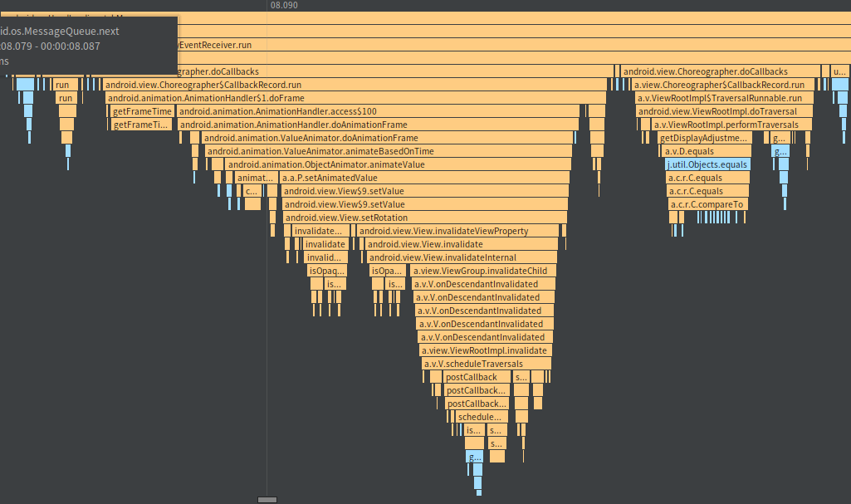Select ValueAnimator.doAnimationFrame frame
Image resolution: width=851 pixels, height=504 pixels.
pos(388,138)
